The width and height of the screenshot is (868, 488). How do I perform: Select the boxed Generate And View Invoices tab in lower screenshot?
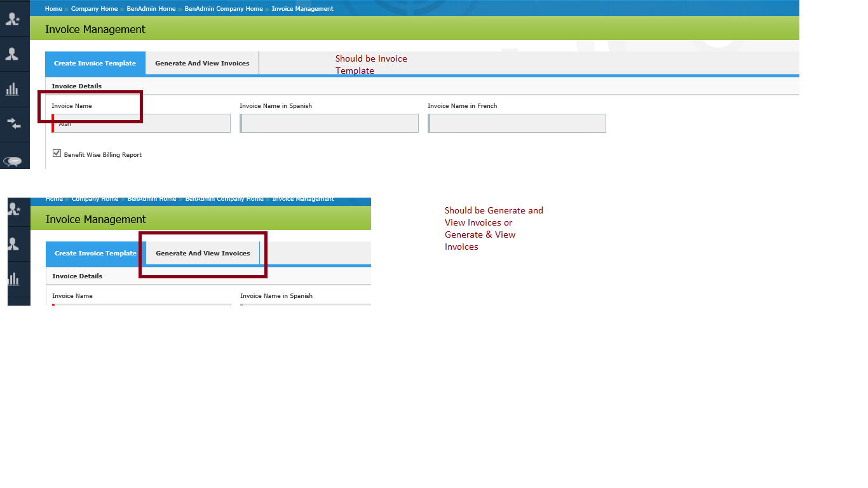(x=203, y=254)
